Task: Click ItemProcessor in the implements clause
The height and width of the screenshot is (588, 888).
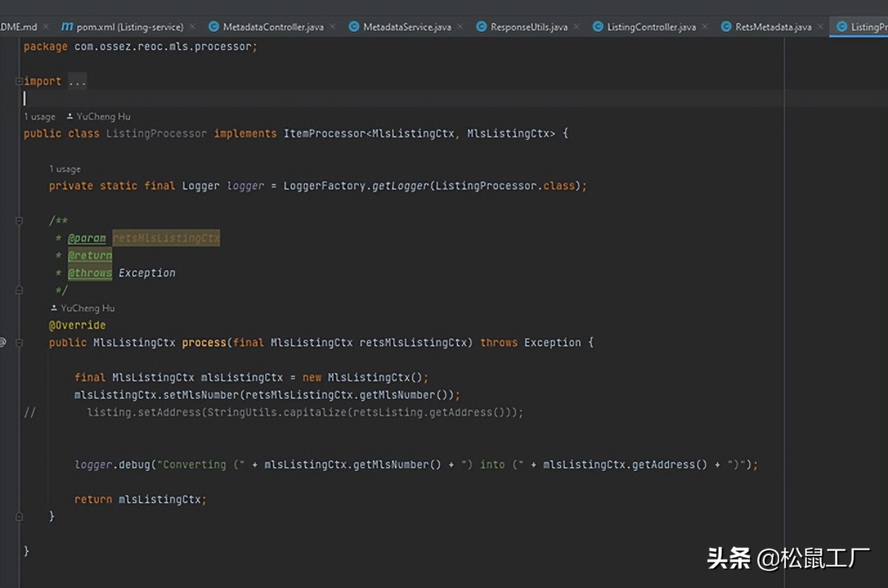Action: click(325, 133)
